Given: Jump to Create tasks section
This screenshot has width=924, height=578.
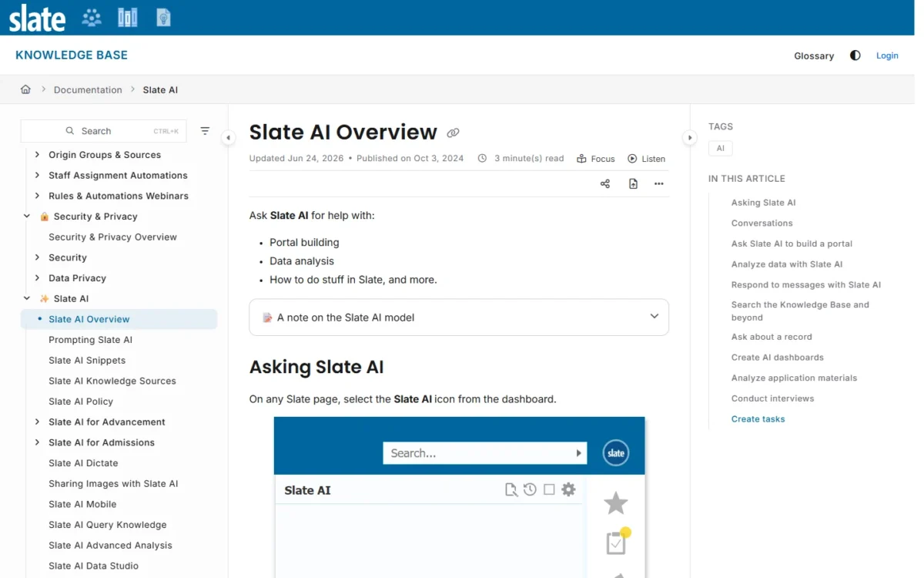Looking at the screenshot, I should pos(758,419).
